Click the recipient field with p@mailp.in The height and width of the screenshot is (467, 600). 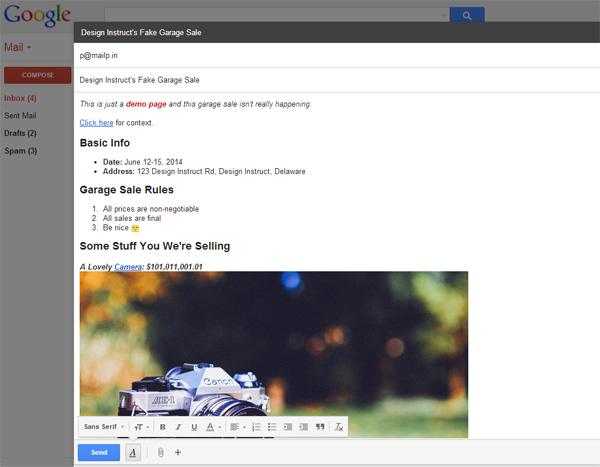click(x=337, y=56)
